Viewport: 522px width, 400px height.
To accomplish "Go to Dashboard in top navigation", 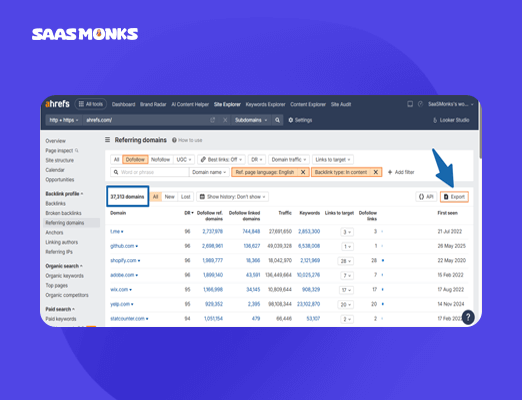I will 123,104.
